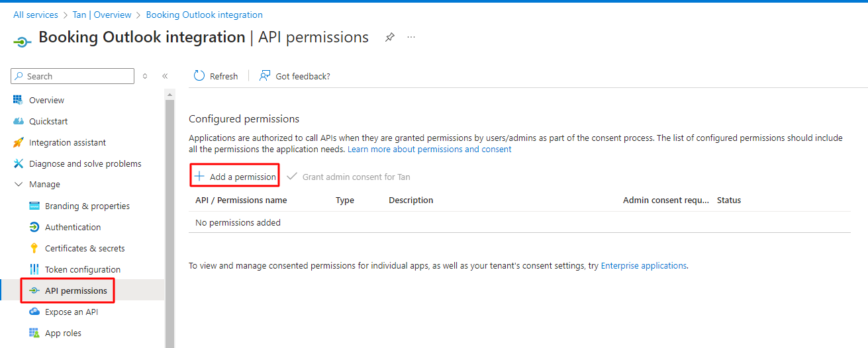Click the Overview grid icon
This screenshot has width=868, height=348.
(x=19, y=100)
